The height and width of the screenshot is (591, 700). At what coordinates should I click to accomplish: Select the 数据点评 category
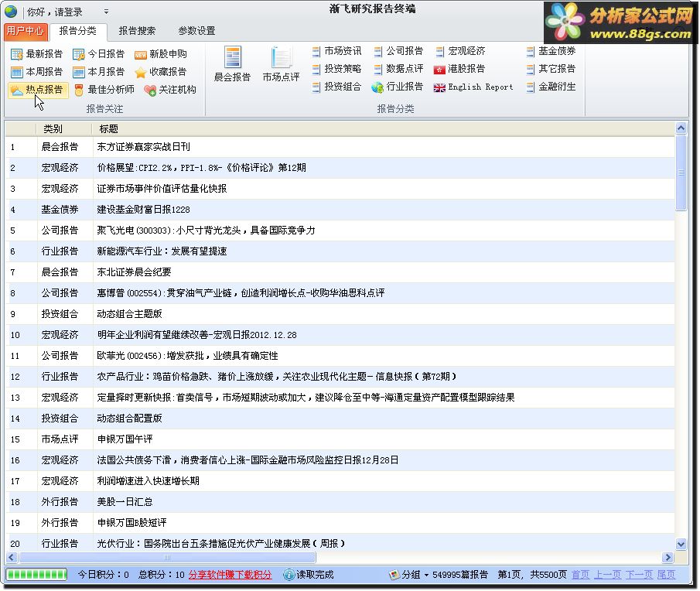point(398,69)
